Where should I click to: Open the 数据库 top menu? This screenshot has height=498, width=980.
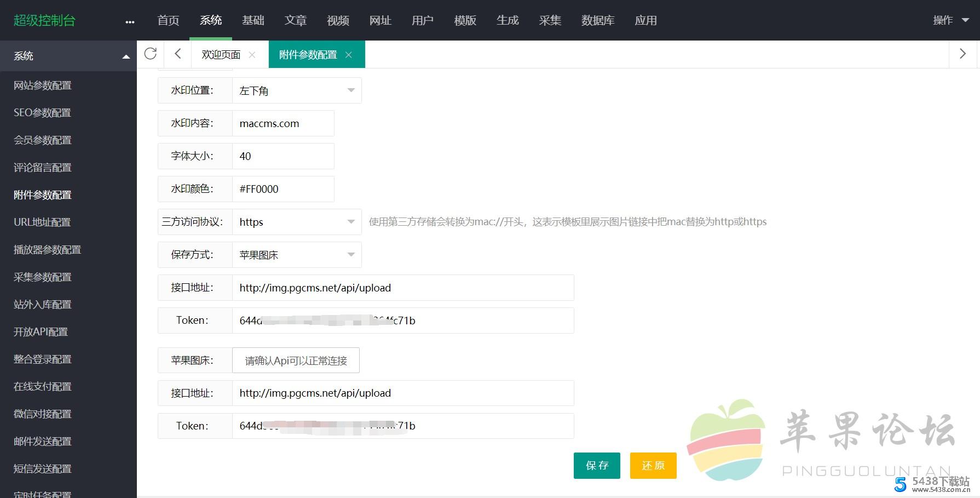pos(597,20)
